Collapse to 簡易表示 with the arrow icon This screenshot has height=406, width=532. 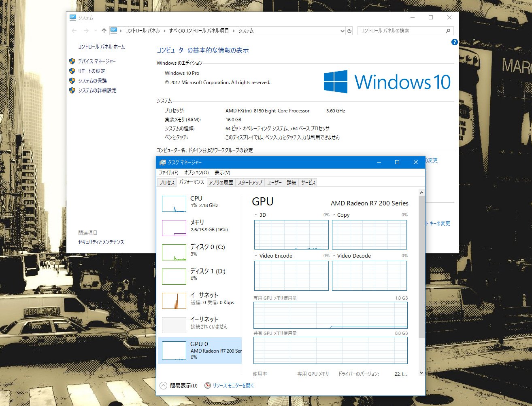tap(163, 386)
